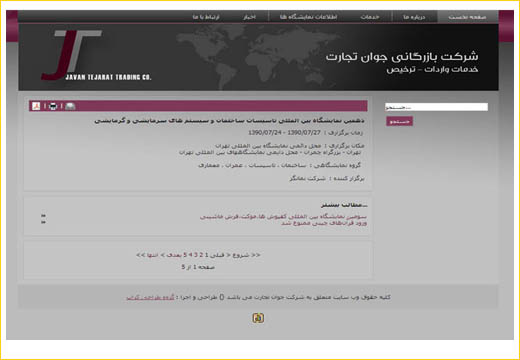Click inside the search text field
520x360 pixels.
[x=436, y=107]
